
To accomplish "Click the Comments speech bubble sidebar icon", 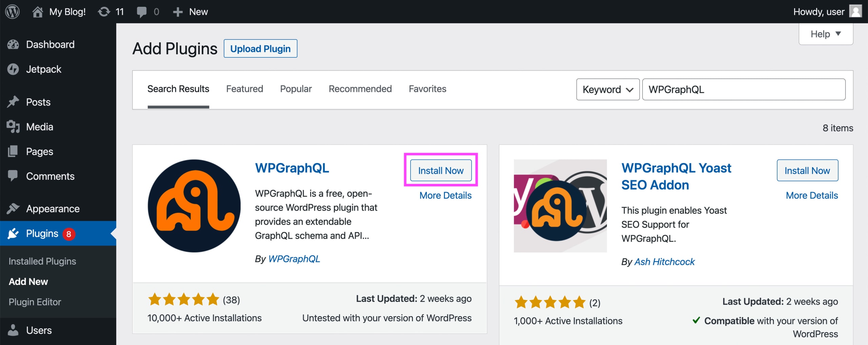I will [13, 176].
